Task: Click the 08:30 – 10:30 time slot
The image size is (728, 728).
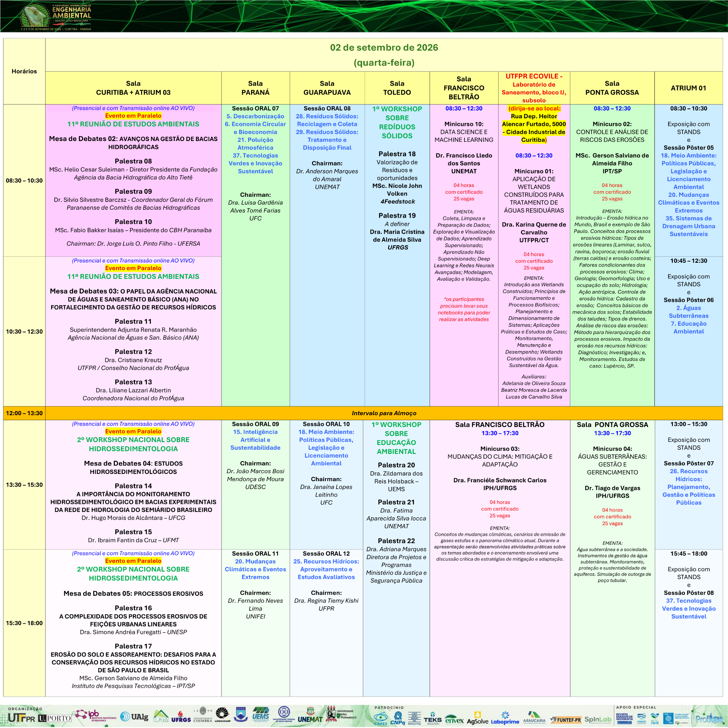Action: click(24, 180)
